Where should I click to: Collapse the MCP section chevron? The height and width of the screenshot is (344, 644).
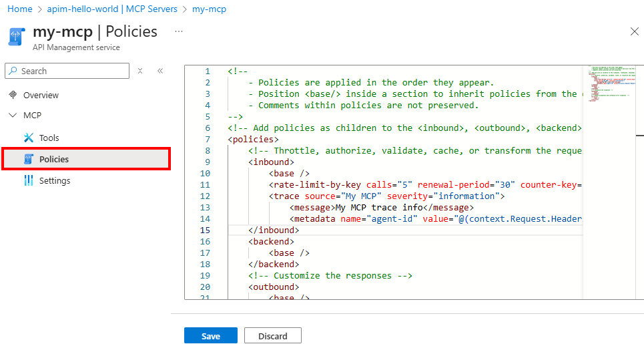[13, 116]
